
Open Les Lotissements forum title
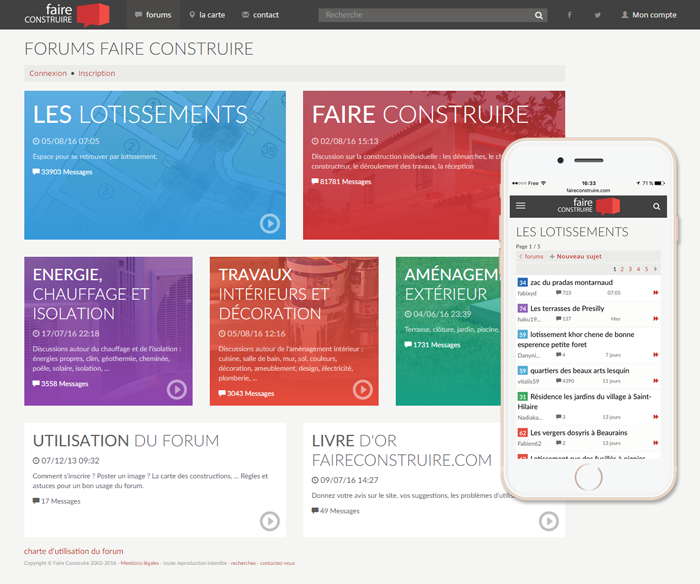(141, 115)
